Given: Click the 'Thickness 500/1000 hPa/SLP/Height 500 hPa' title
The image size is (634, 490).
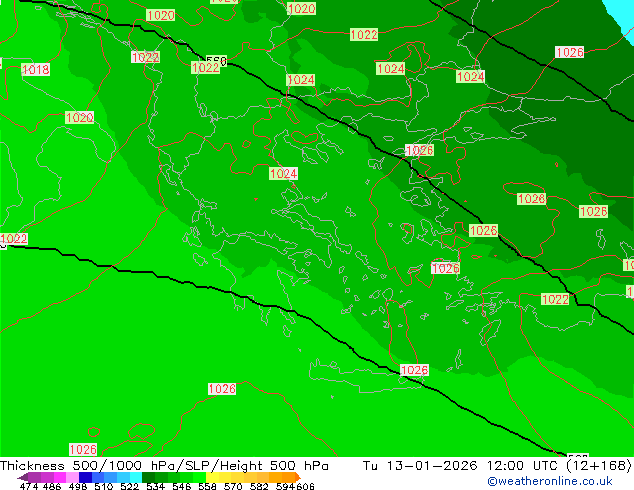Looking at the screenshot, I should point(164,466).
